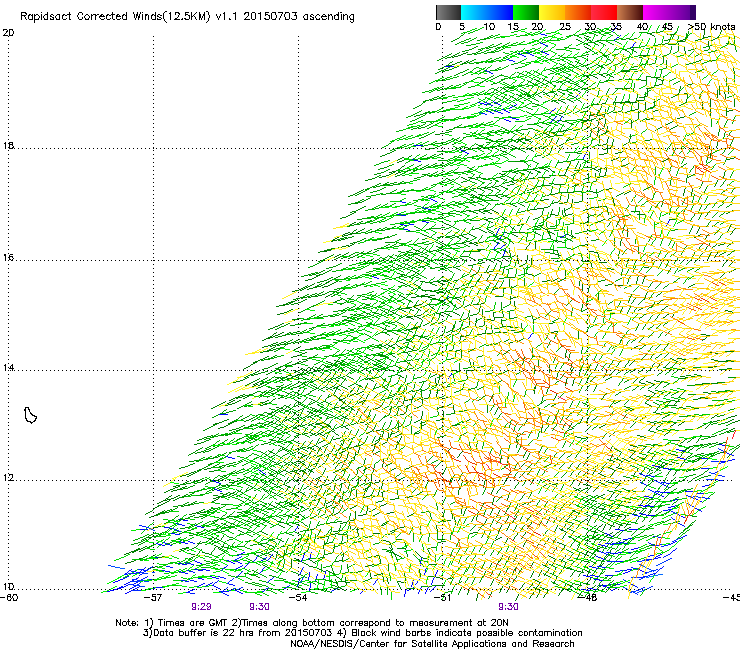Screen dimensions: 740x650
Task: Select the brown 35-40 knots legend segment
Action: click(630, 12)
